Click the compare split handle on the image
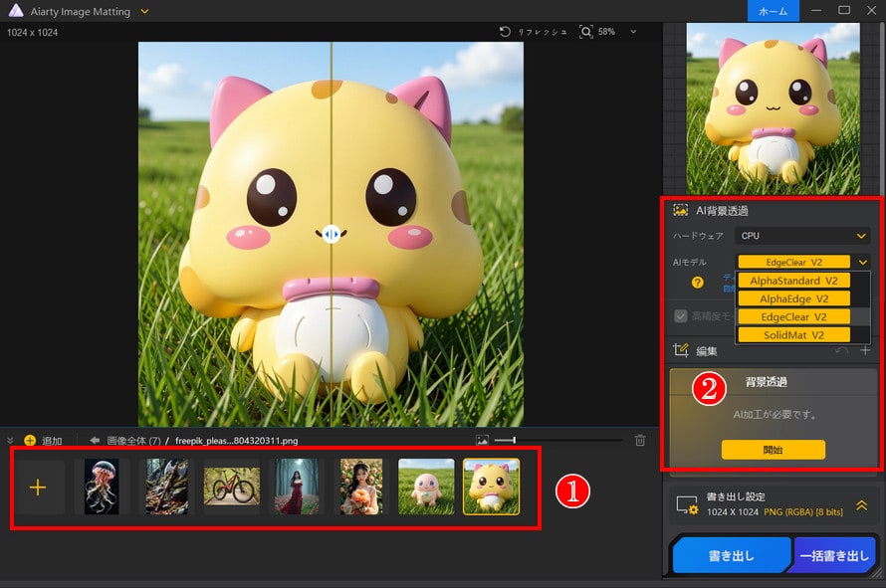Screen dimensions: 886x588 (x=332, y=234)
